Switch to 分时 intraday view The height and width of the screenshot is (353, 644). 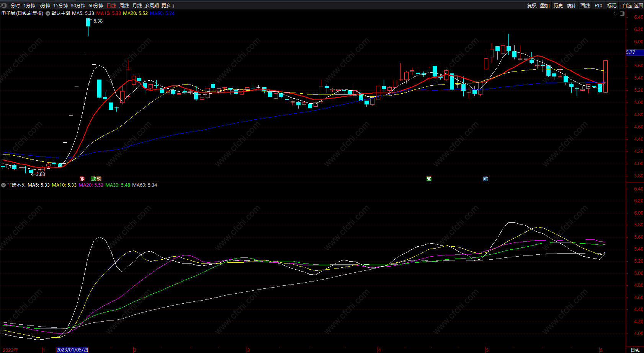(x=15, y=6)
